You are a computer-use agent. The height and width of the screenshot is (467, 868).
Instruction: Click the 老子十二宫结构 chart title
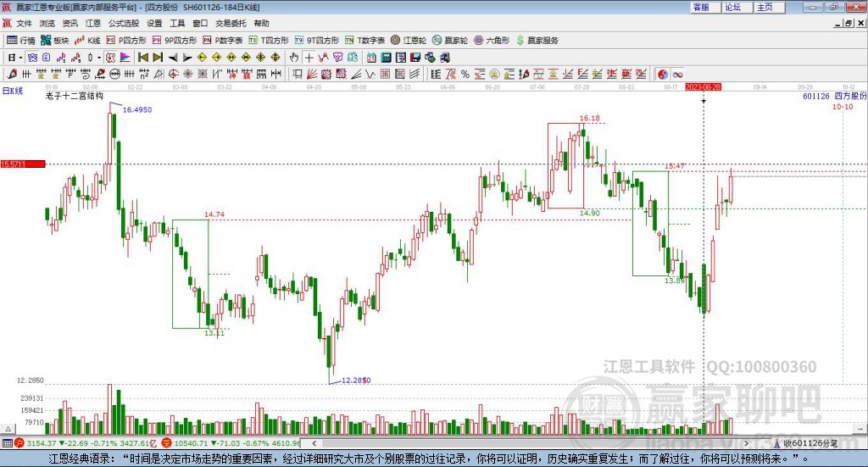(75, 97)
